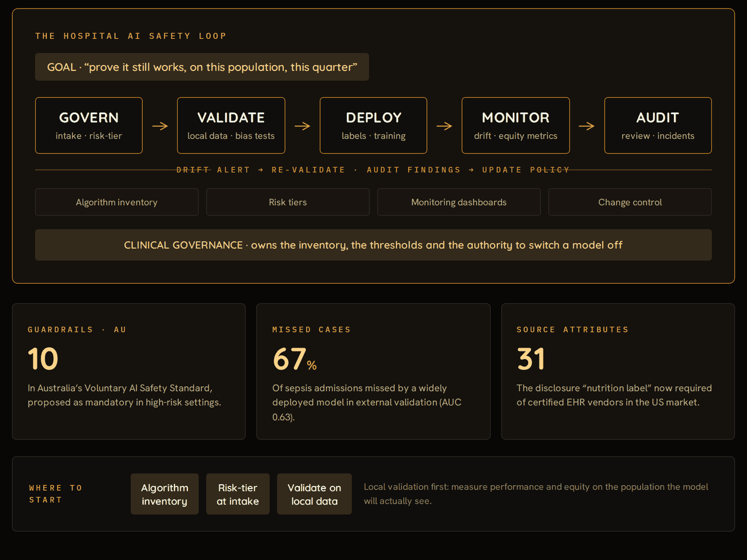Click the 'SOURCE ATTRIBUTES' card label

tap(573, 330)
